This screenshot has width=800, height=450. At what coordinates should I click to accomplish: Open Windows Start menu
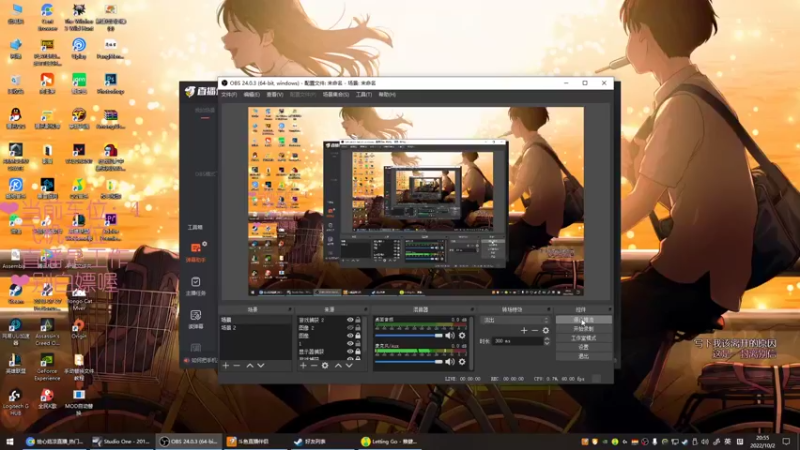click(10, 442)
